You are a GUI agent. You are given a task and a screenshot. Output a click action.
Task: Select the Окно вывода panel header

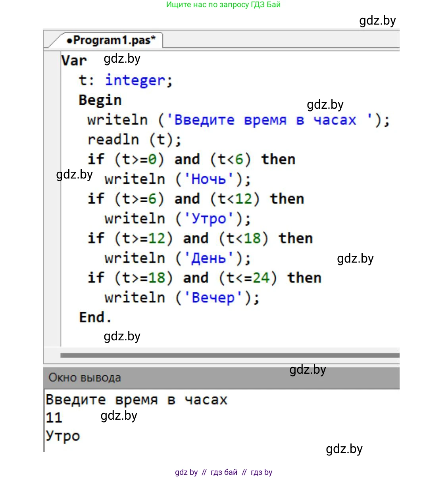click(85, 378)
